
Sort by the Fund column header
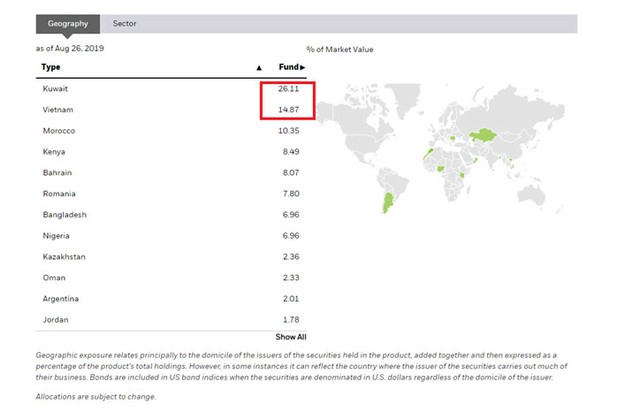290,67
